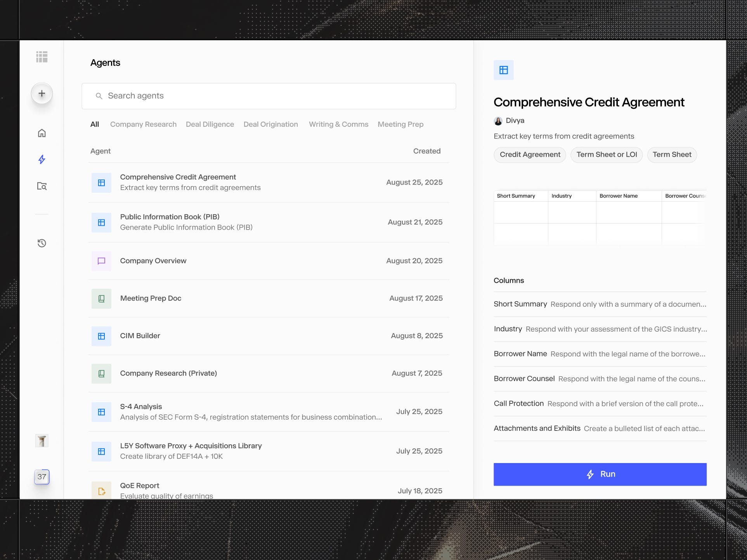Click the plus new item button
Screen dimensions: 747x560
42,93
